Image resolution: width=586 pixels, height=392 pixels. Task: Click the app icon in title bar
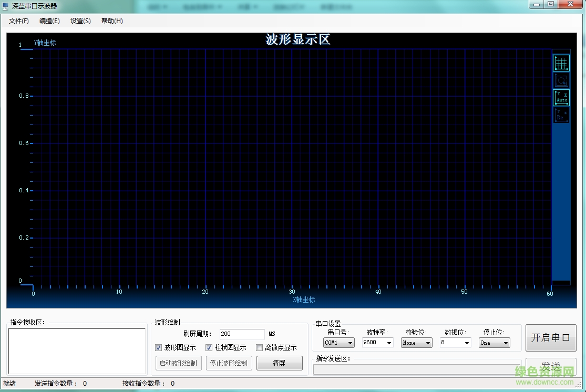click(6, 6)
